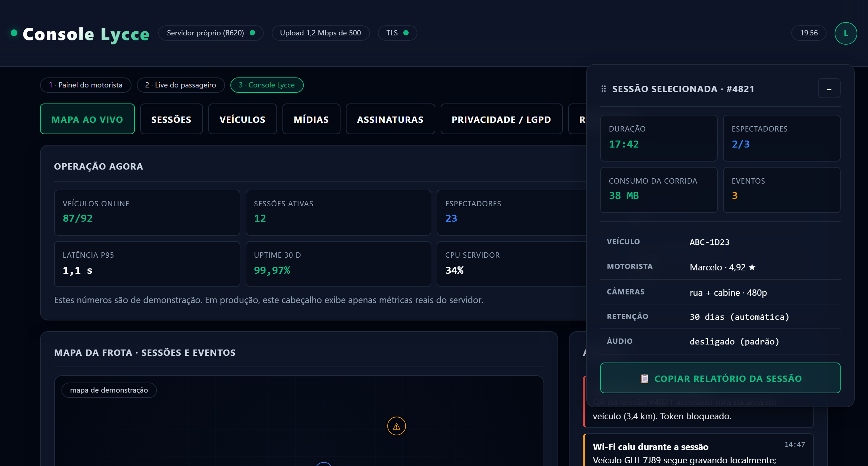Click the TLS status pill
868x466 pixels.
[x=397, y=33]
